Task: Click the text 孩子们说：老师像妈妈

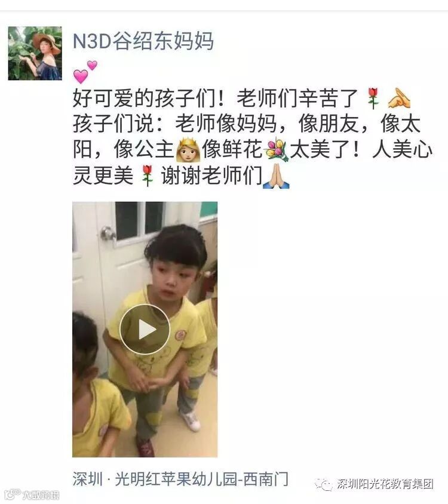Action: [x=174, y=124]
